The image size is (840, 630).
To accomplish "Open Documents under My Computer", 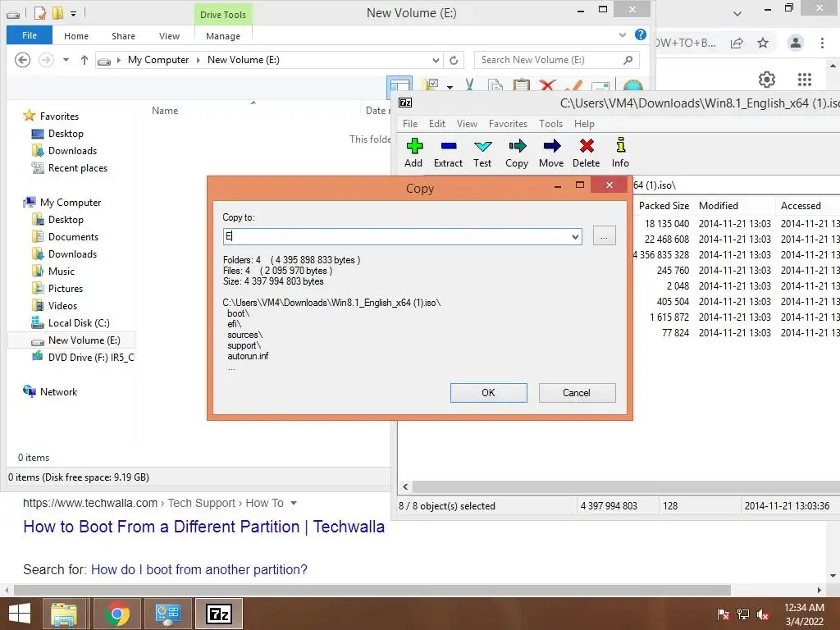I will [73, 237].
